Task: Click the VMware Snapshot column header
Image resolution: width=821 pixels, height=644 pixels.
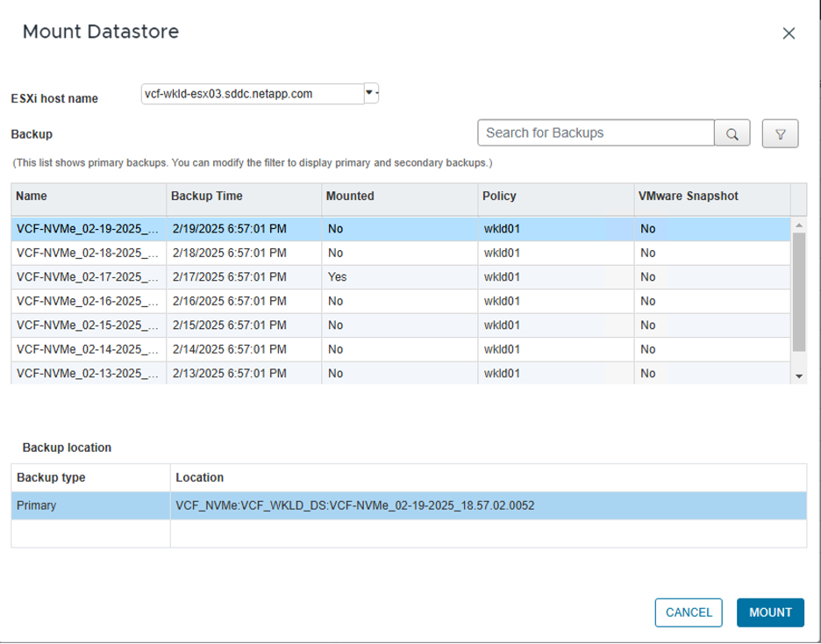Action: [710, 197]
